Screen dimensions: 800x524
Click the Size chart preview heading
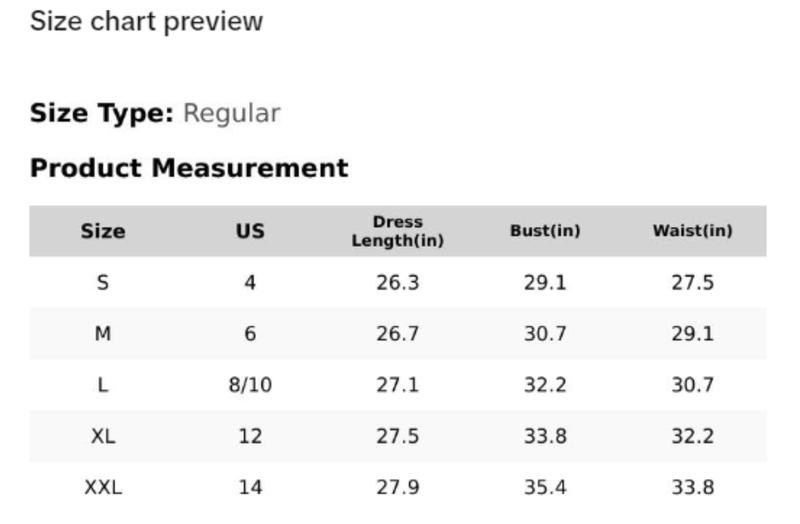point(146,22)
